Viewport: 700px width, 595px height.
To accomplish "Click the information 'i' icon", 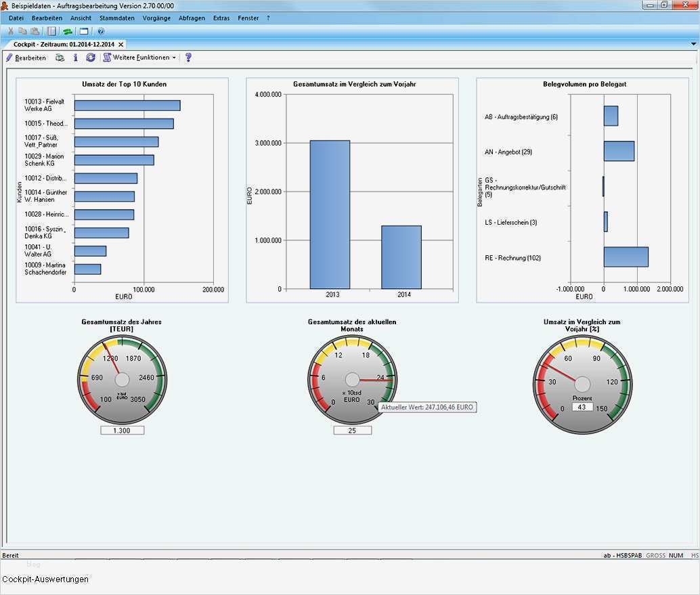I will tap(75, 58).
